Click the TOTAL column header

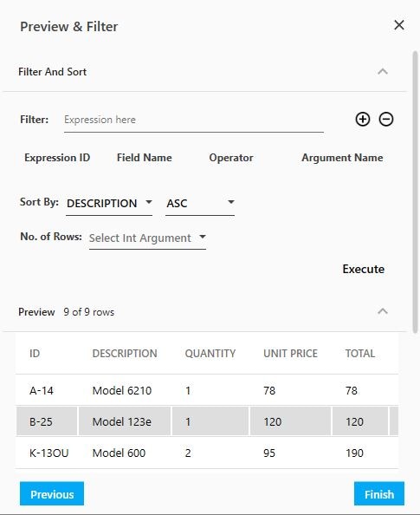click(360, 354)
